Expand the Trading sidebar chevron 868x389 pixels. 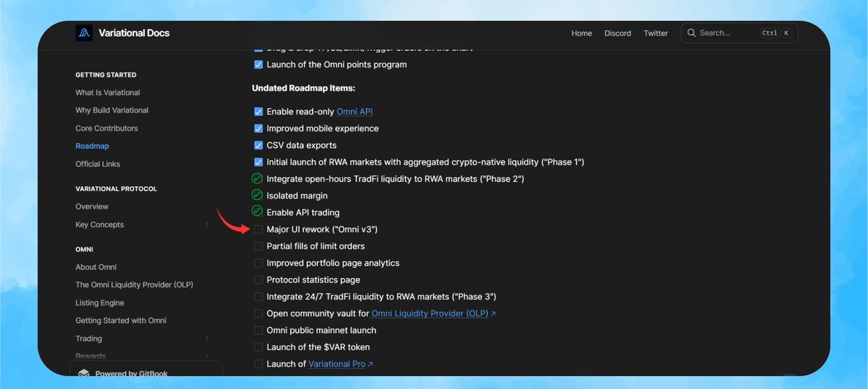(207, 338)
